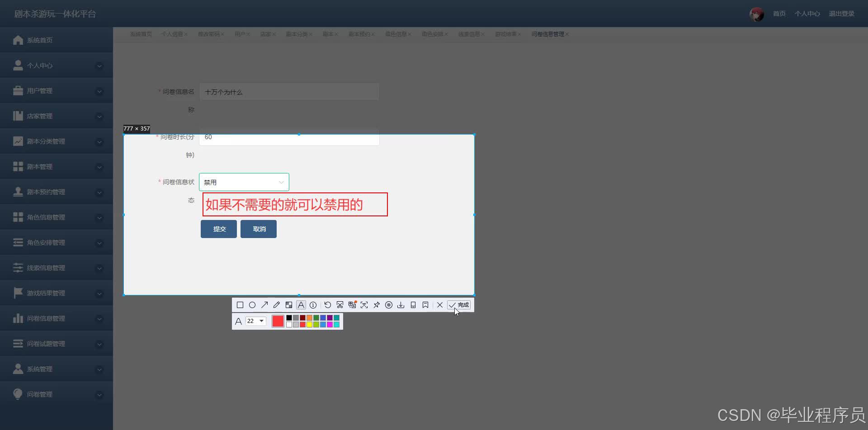The width and height of the screenshot is (868, 430).
Task: Click the 问卷管理 lightbulb sidebar item
Action: 57,394
